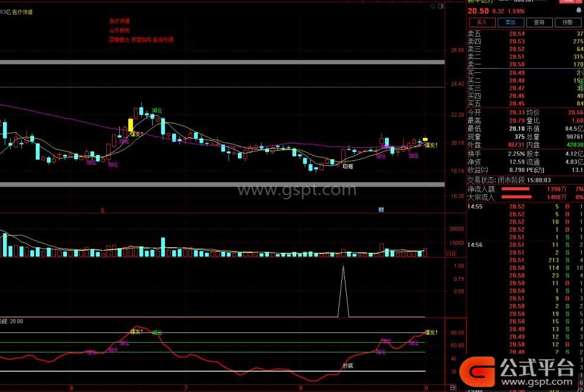The width and height of the screenshot is (584, 392).
Task: Click the 内盘 value 42030
Action: [x=575, y=145]
